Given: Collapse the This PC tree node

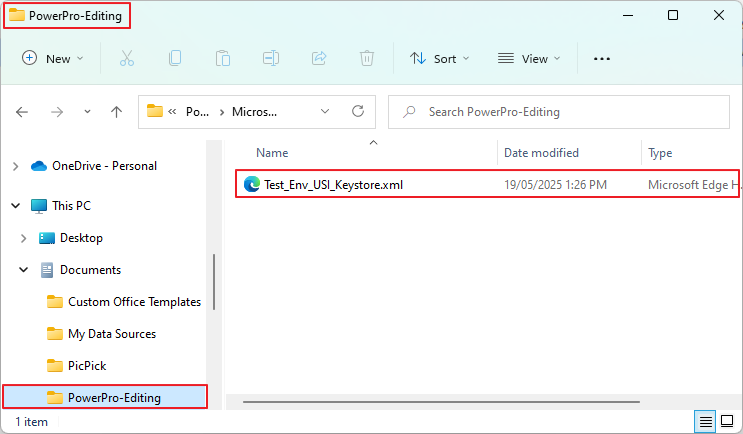Looking at the screenshot, I should [x=16, y=206].
